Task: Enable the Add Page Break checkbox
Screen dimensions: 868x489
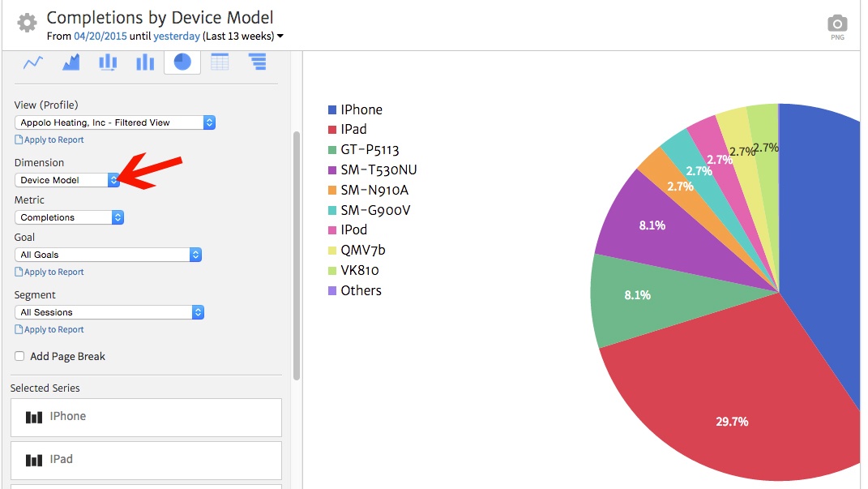Action: (19, 356)
